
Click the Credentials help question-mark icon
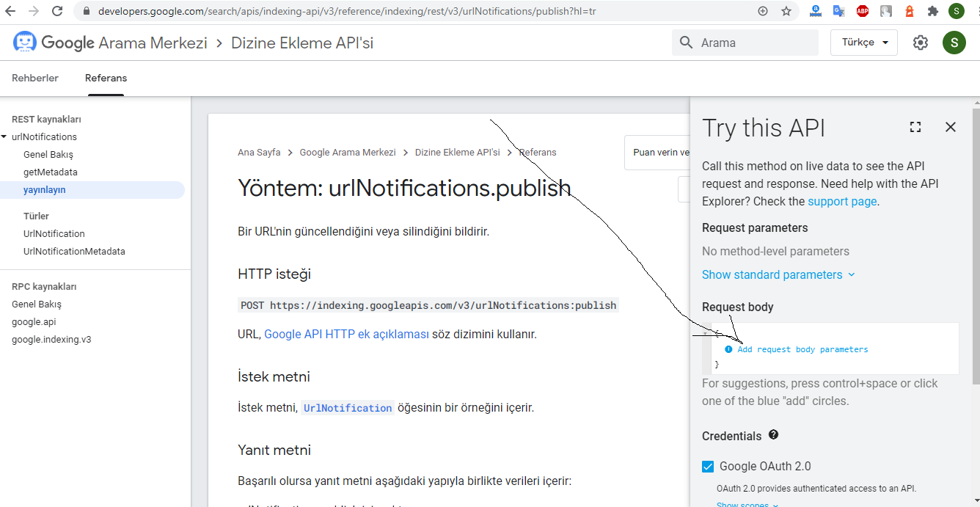773,435
